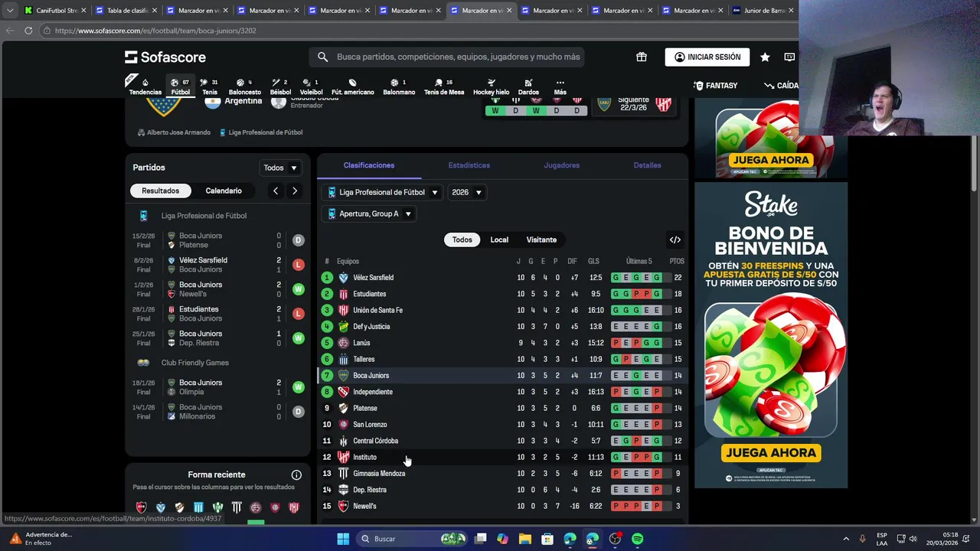Switch to Calendario matches view
This screenshot has height=551, width=980.
[x=224, y=191]
